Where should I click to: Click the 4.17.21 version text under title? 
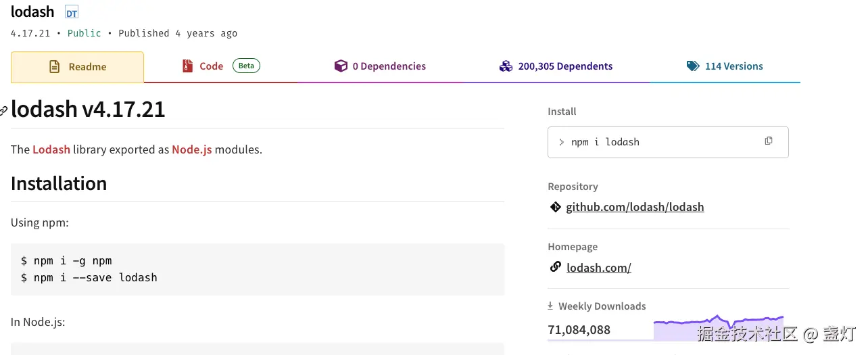pyautogui.click(x=30, y=33)
